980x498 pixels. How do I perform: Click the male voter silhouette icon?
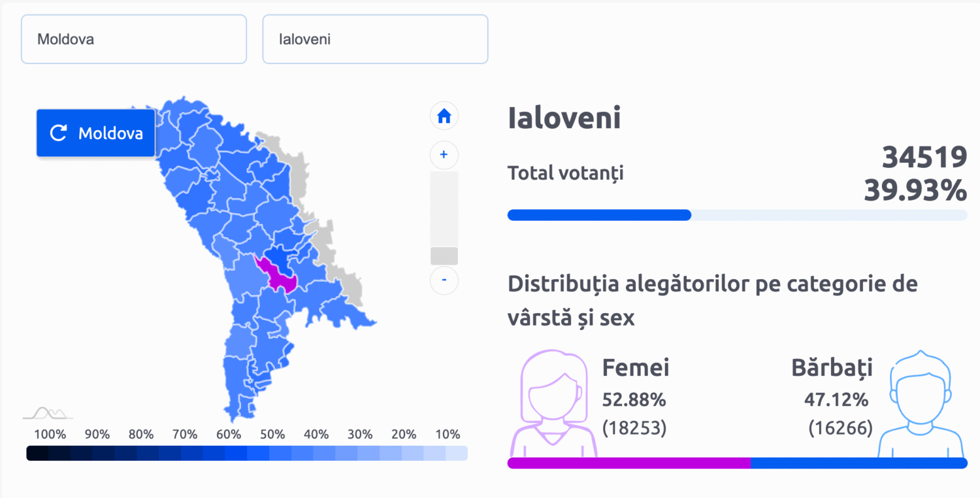point(920,404)
